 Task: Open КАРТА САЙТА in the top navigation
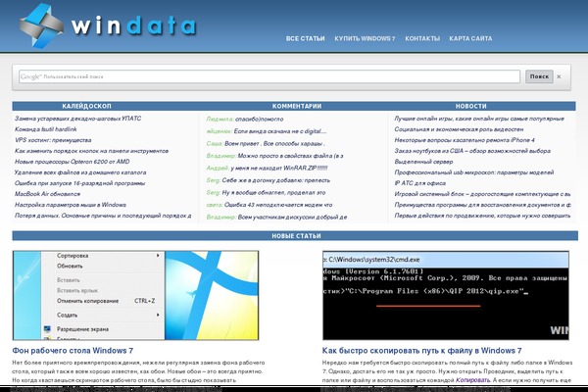[x=470, y=38]
